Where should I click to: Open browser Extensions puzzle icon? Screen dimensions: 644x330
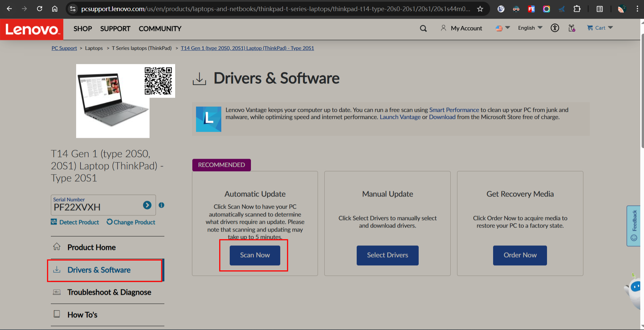(577, 9)
